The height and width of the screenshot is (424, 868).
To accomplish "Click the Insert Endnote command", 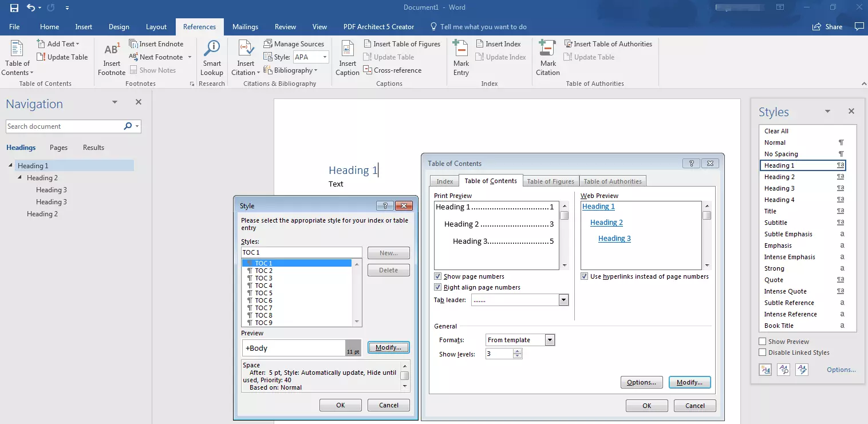I will pyautogui.click(x=156, y=43).
